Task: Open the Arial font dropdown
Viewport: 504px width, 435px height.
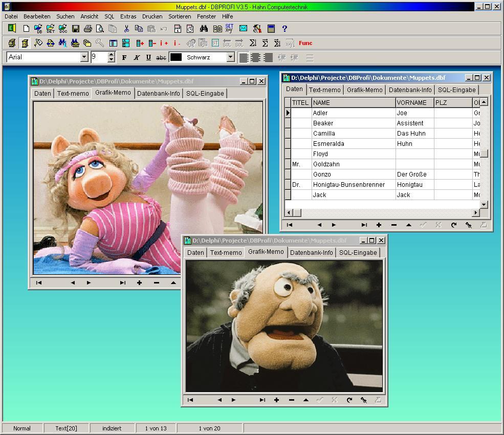Action: click(x=84, y=57)
